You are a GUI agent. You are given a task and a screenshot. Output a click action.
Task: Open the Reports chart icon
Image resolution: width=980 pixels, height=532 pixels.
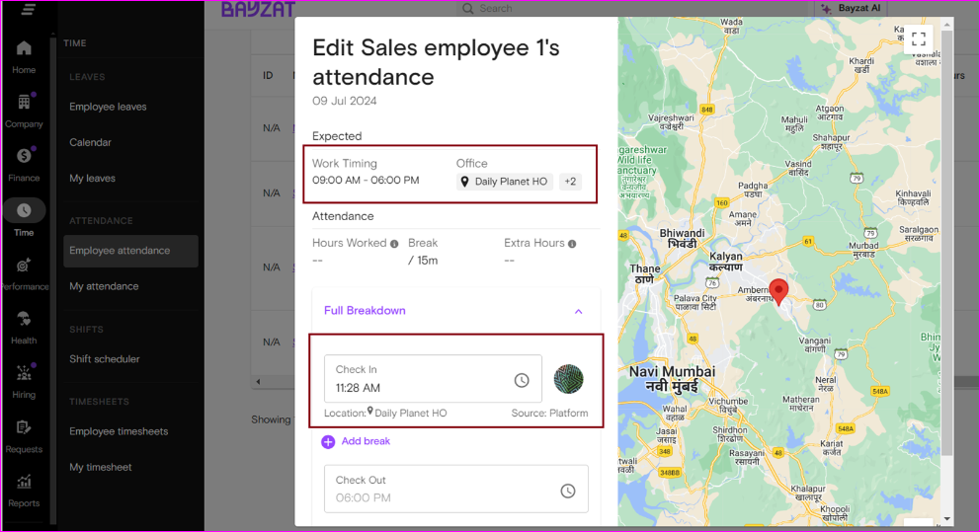coord(24,482)
